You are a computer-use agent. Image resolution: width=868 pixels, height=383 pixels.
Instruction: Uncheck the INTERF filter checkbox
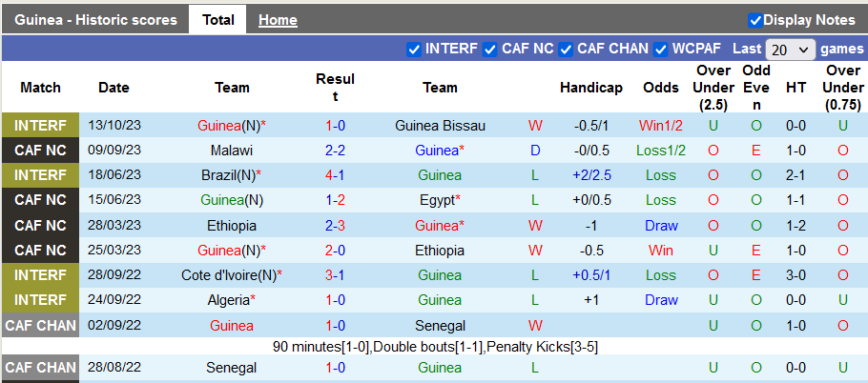point(414,49)
